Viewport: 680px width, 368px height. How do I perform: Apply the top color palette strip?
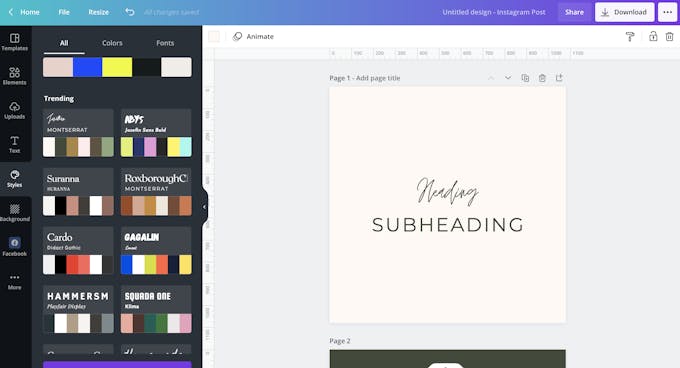(x=117, y=67)
